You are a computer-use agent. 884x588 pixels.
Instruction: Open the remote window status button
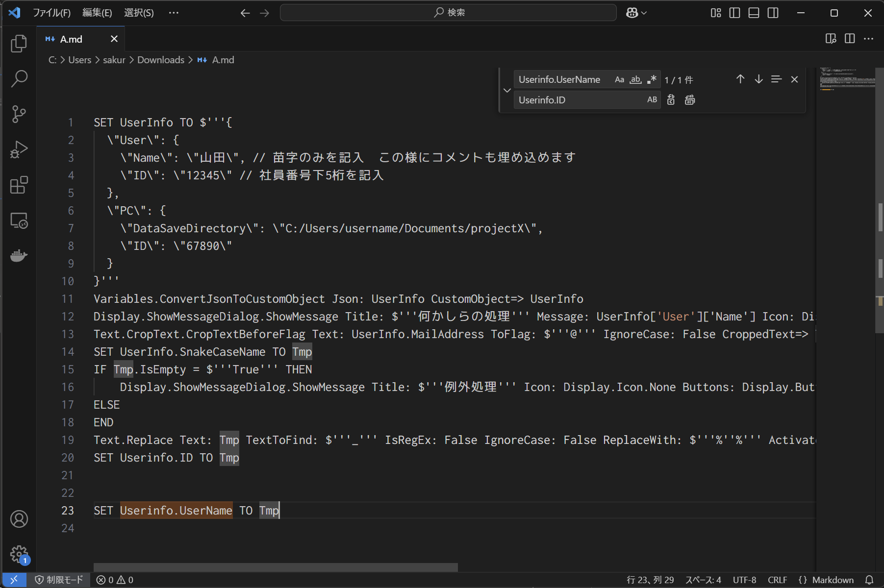click(14, 580)
